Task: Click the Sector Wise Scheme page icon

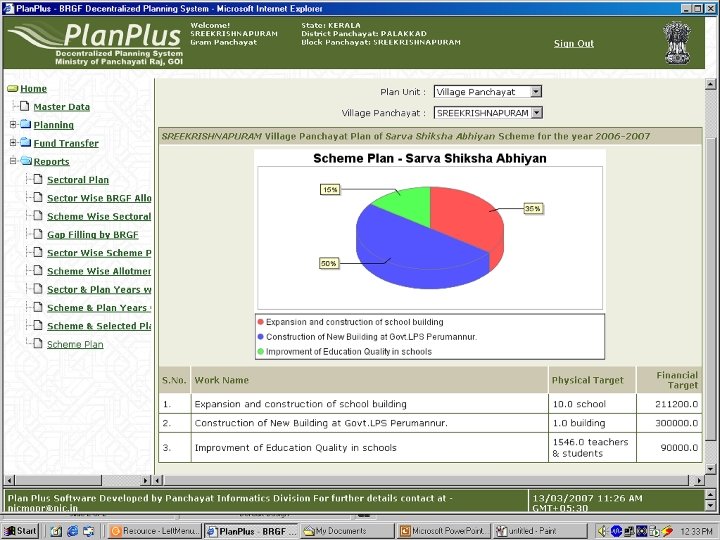Action: pyautogui.click(x=39, y=252)
